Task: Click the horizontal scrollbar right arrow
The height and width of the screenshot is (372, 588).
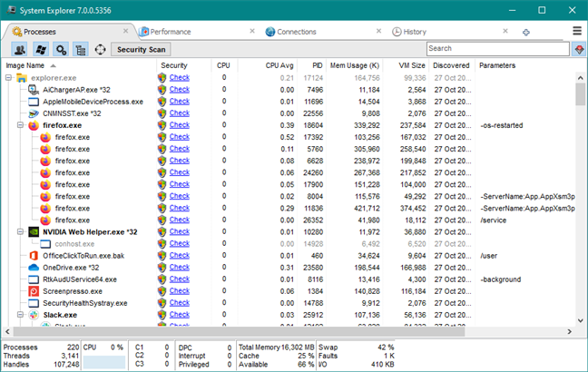Action: click(x=569, y=331)
